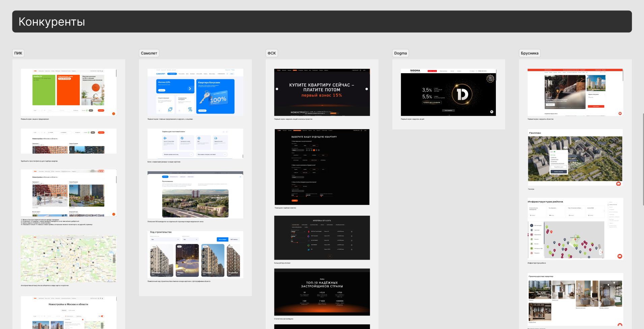Screen dimensions: 644x329
Task: Click right carousel arrow on ФСК hero banner
Action: tap(367, 89)
